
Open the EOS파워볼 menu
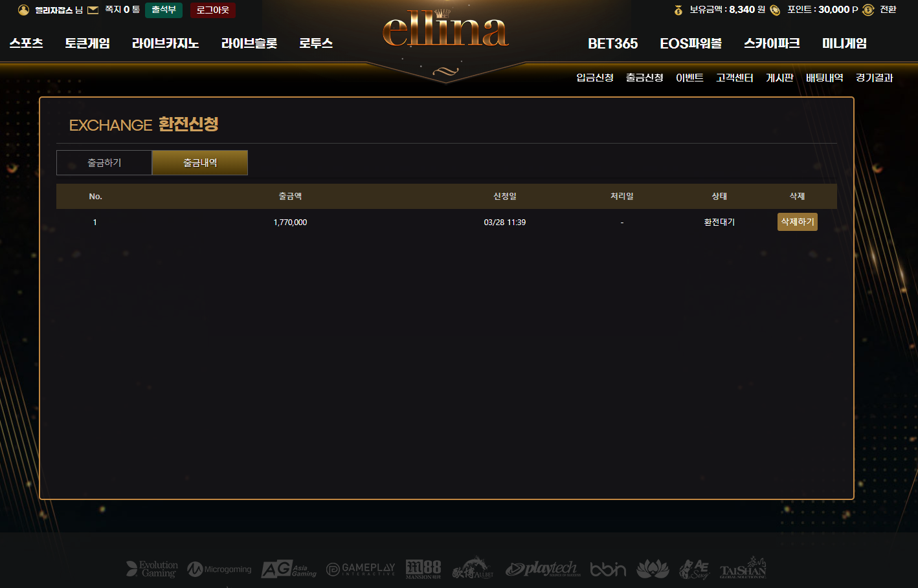point(691,43)
